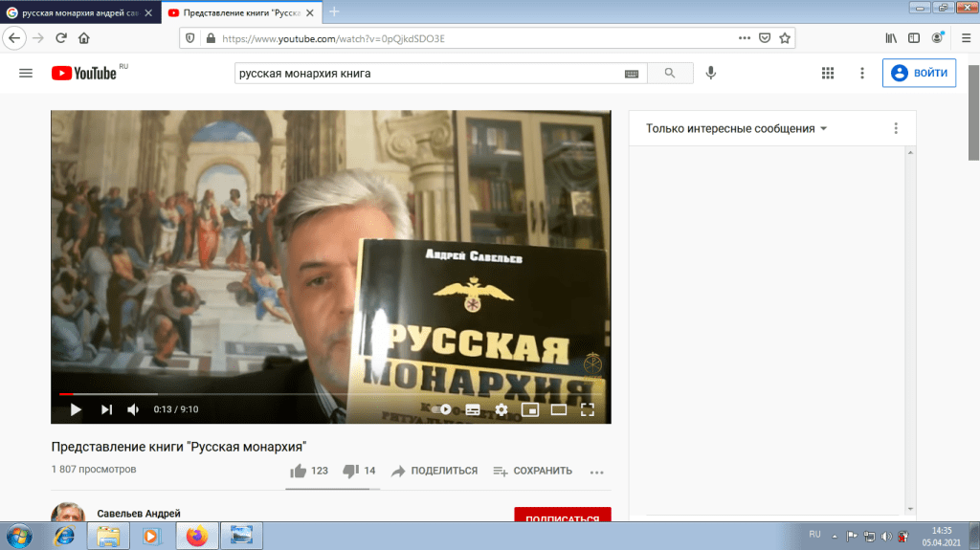The height and width of the screenshot is (550, 980).
Task: Click the red Подписаться subscribe button
Action: pyautogui.click(x=562, y=517)
